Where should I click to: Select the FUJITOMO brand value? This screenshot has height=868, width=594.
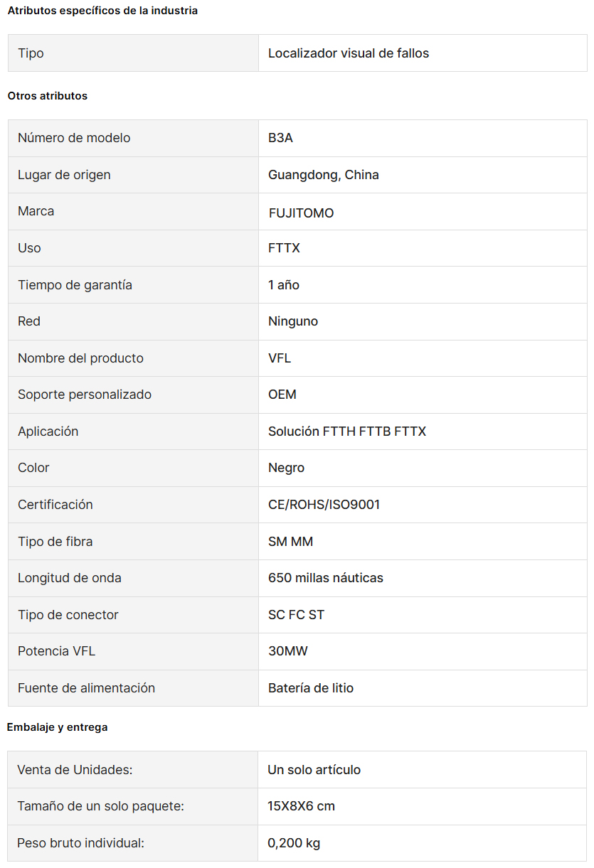click(x=301, y=213)
